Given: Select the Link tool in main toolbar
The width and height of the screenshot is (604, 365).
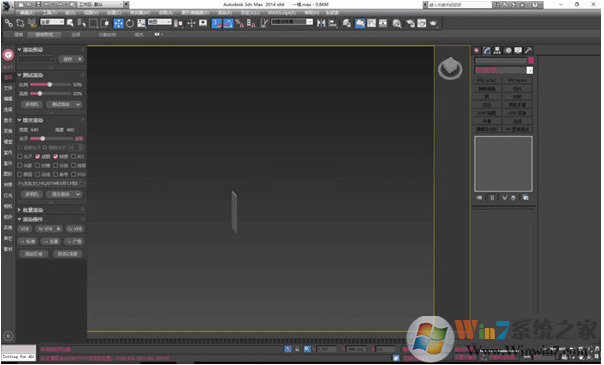Looking at the screenshot, I should pos(8,23).
